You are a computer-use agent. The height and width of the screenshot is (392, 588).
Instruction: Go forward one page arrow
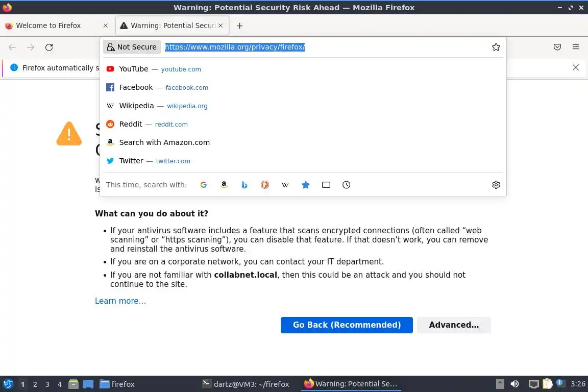coord(31,47)
